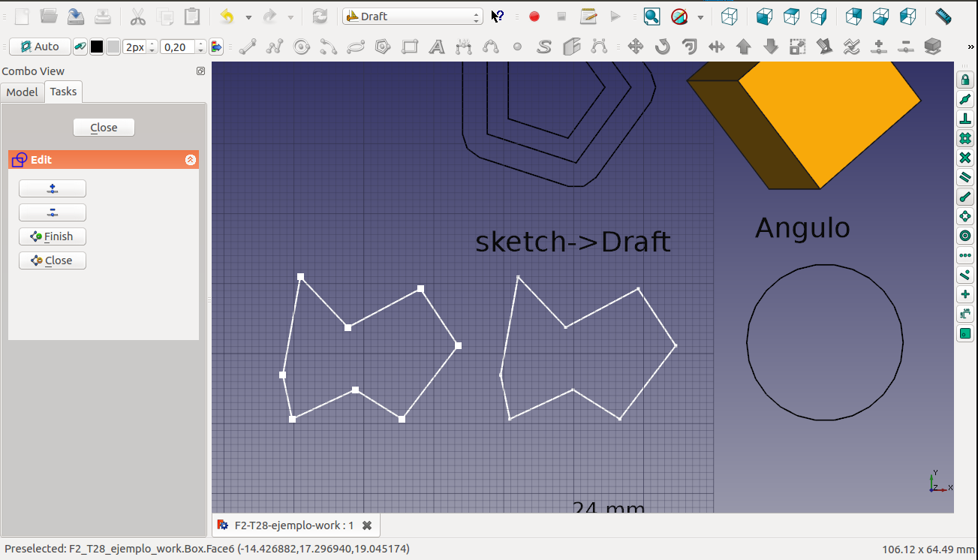Click the Fit All zoom icon
Viewport: 978px width, 560px height.
(651, 16)
